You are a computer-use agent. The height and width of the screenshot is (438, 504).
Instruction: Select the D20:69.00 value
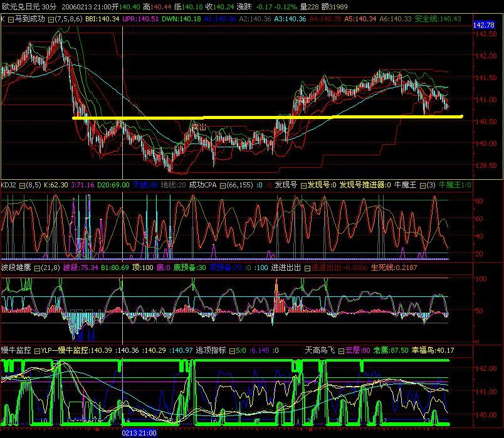113,185
